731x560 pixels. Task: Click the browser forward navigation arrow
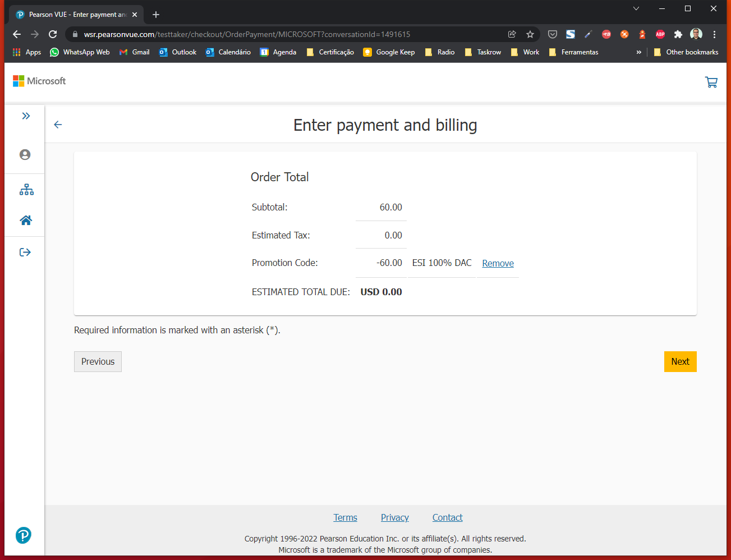tap(35, 34)
